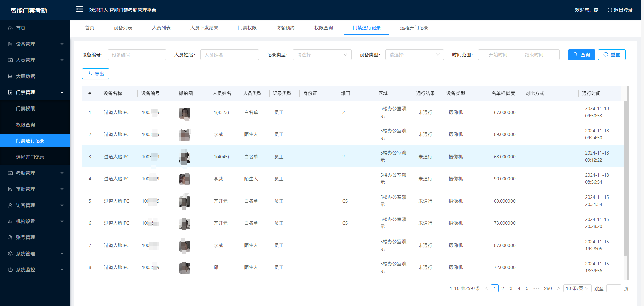Click the 重置 reset button
Image resolution: width=644 pixels, height=306 pixels.
tap(612, 55)
